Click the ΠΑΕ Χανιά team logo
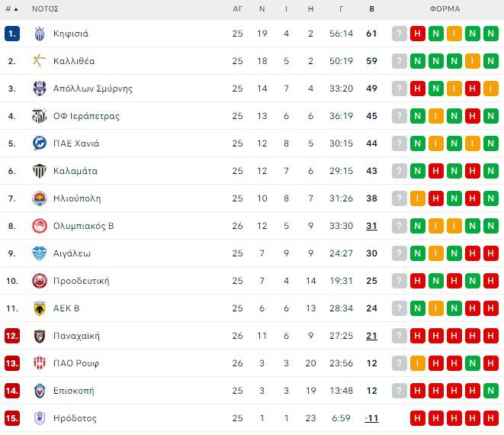Screen dimensions: 504x435 [x=40, y=143]
